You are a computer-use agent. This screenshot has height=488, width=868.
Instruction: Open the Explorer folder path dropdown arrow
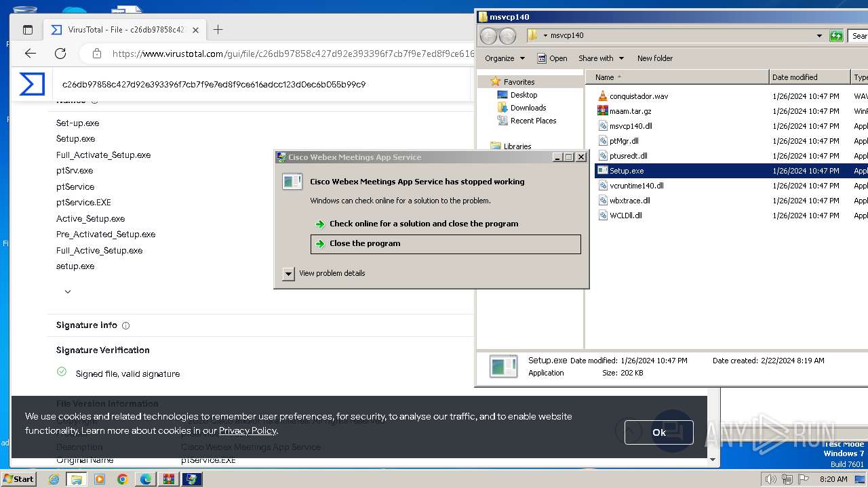(x=545, y=35)
